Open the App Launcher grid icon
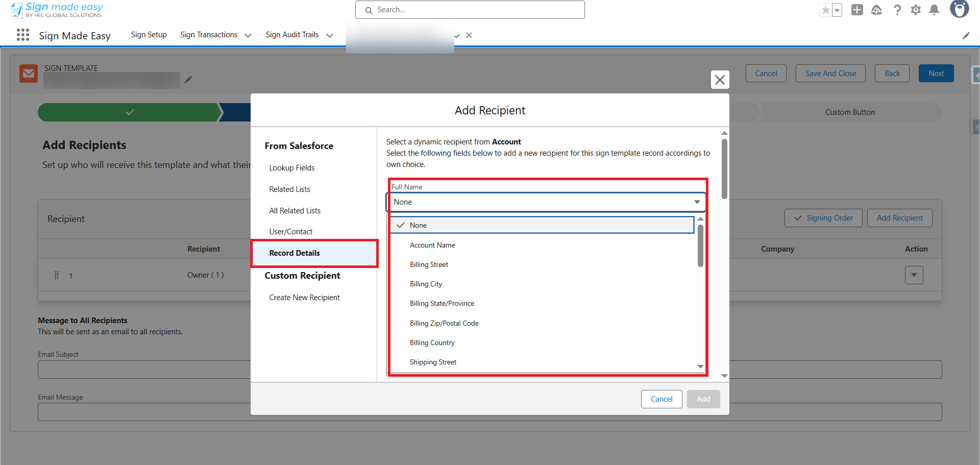The image size is (980, 465). pos(22,35)
